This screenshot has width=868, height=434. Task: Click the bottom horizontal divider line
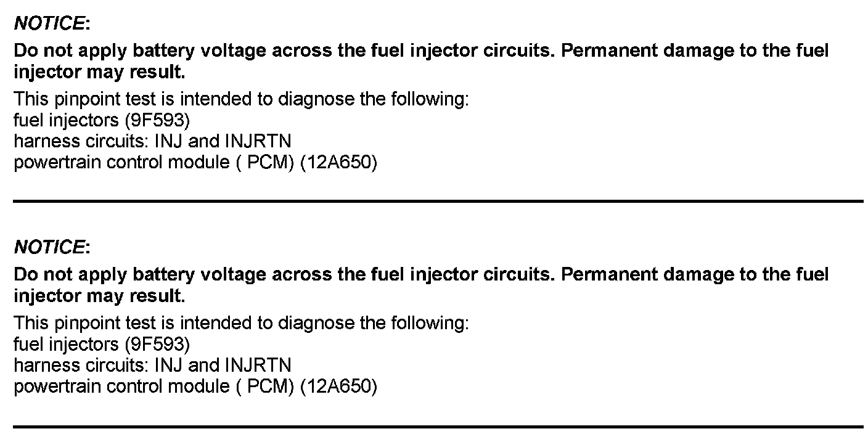[x=438, y=426]
